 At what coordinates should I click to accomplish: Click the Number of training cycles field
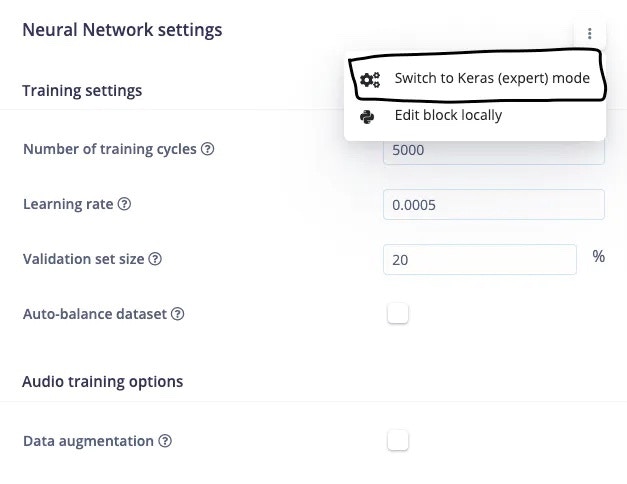tap(493, 152)
